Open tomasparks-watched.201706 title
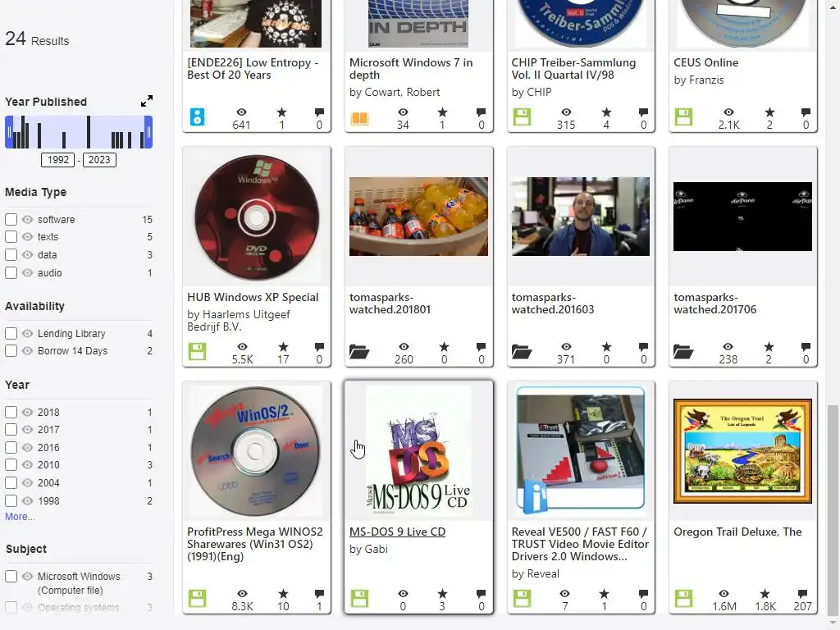 714,304
